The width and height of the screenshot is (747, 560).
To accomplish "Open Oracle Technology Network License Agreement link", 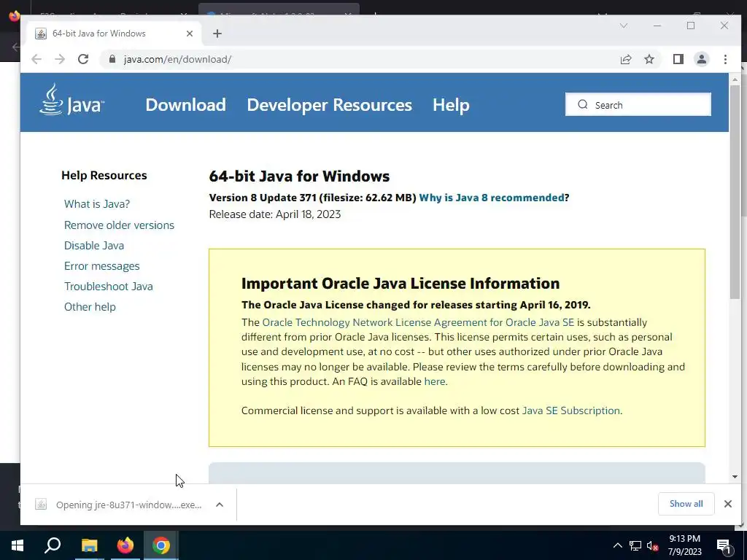I will pos(418,322).
